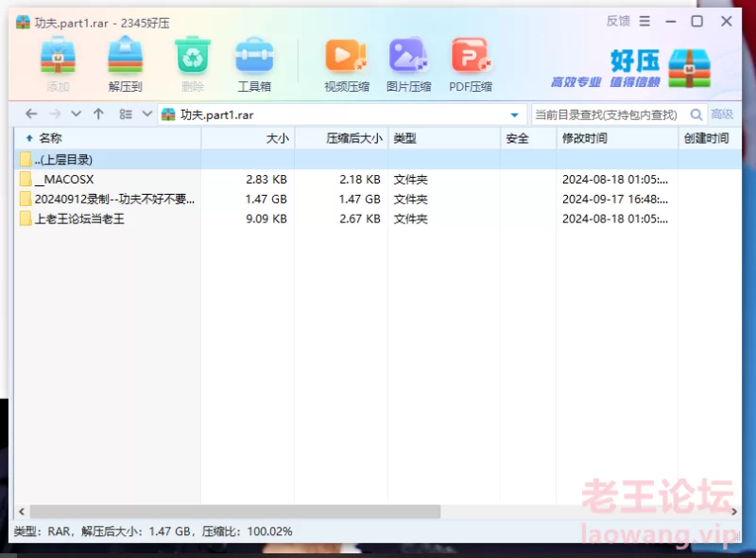Screen dimensions: 756x558
Task: Click the 好压 brand logo banner
Action: point(630,68)
